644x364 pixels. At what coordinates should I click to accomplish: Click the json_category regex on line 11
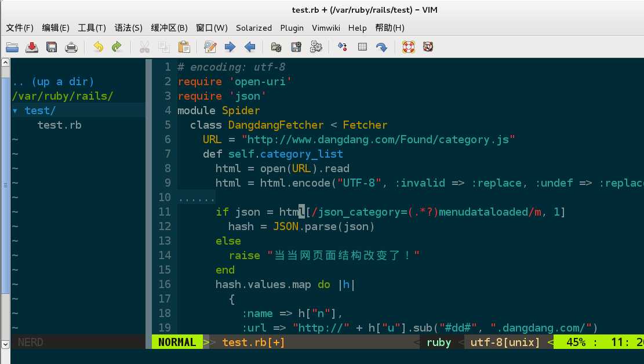tap(427, 212)
